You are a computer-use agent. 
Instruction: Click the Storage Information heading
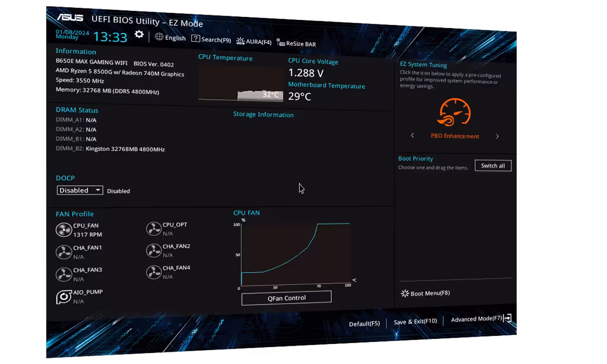tap(263, 114)
